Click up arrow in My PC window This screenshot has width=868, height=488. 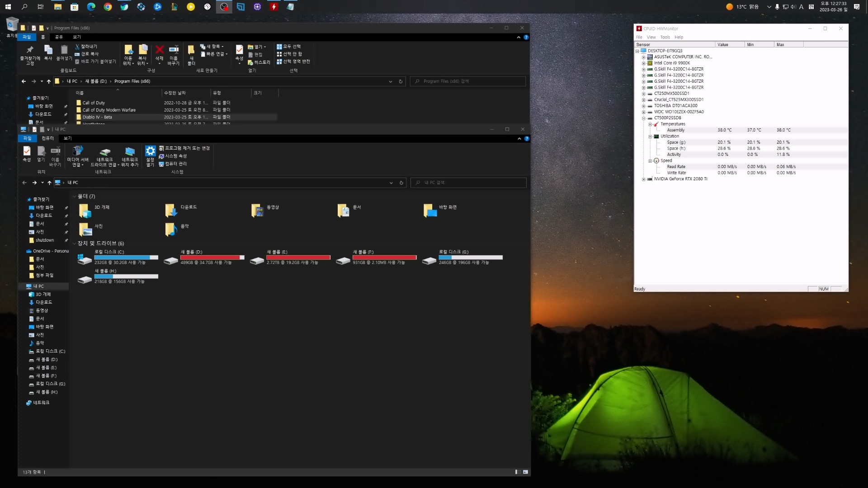[49, 183]
